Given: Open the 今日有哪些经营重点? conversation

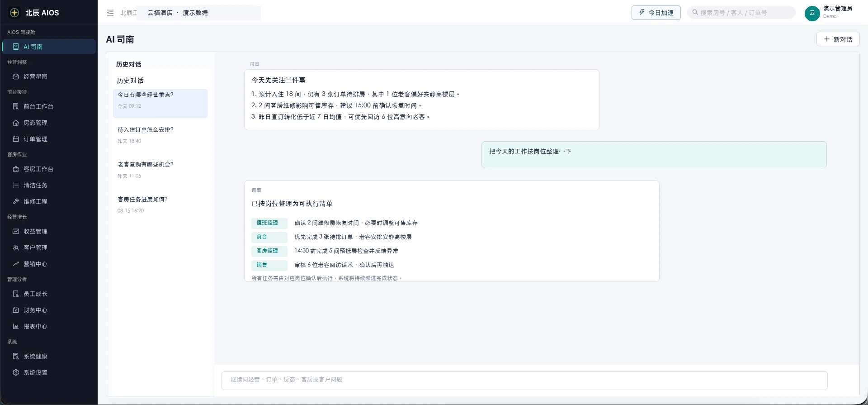Looking at the screenshot, I should [x=160, y=104].
